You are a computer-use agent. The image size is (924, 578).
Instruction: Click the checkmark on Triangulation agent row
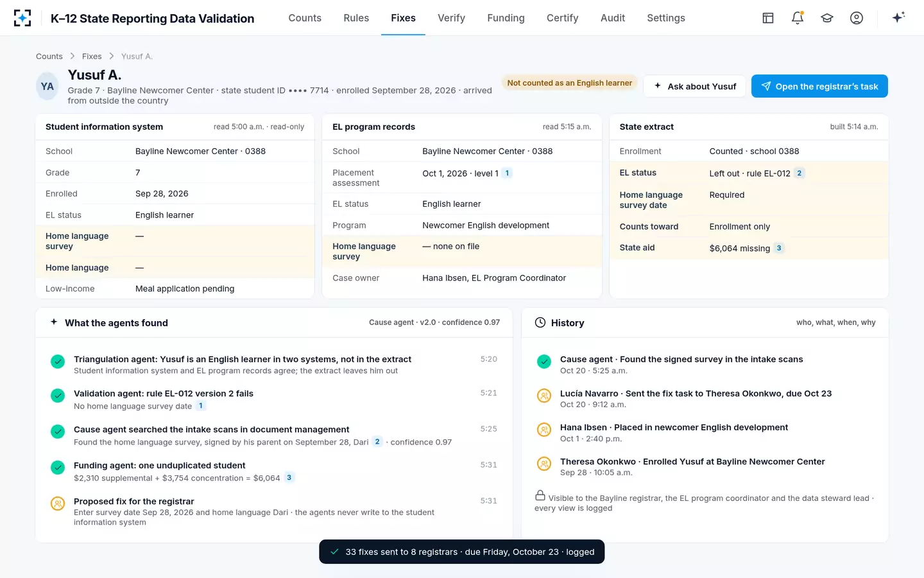click(x=58, y=362)
